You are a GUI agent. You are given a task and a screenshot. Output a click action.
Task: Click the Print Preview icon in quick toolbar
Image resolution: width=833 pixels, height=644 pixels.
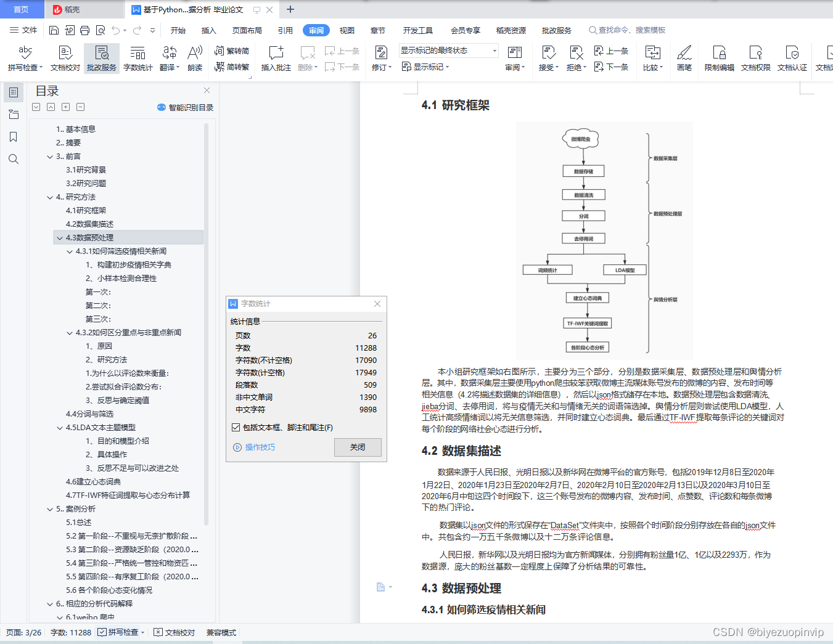click(101, 30)
